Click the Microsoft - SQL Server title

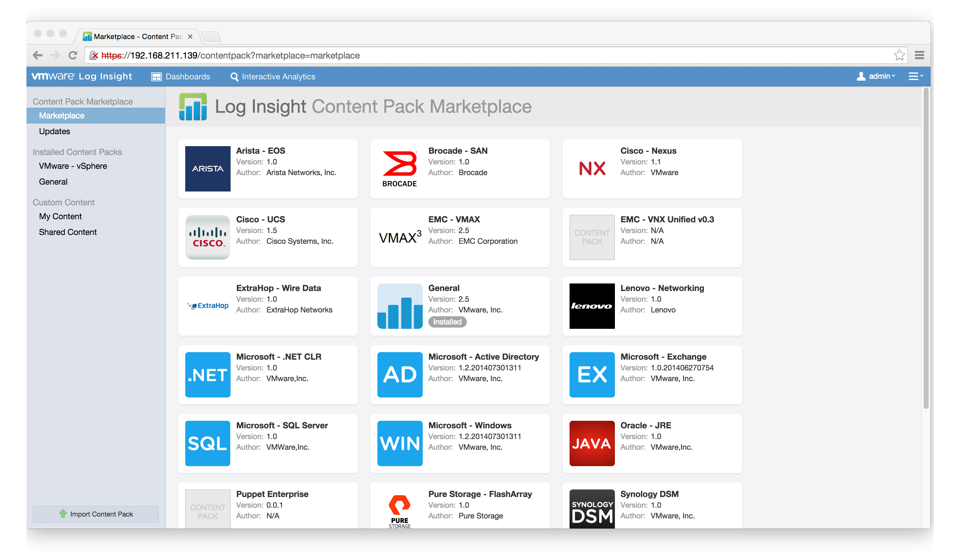282,426
